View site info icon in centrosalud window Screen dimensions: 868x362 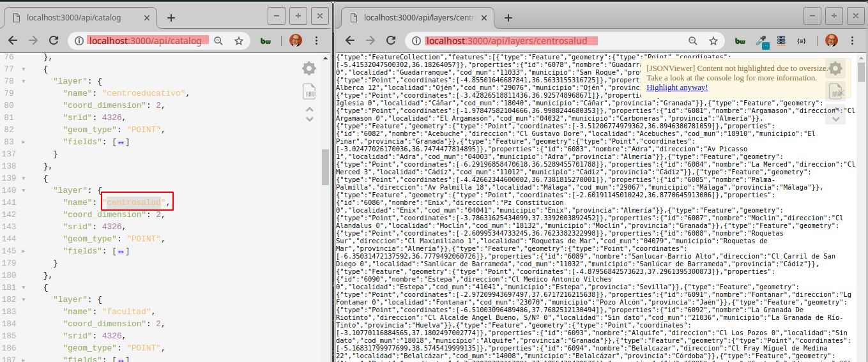416,41
